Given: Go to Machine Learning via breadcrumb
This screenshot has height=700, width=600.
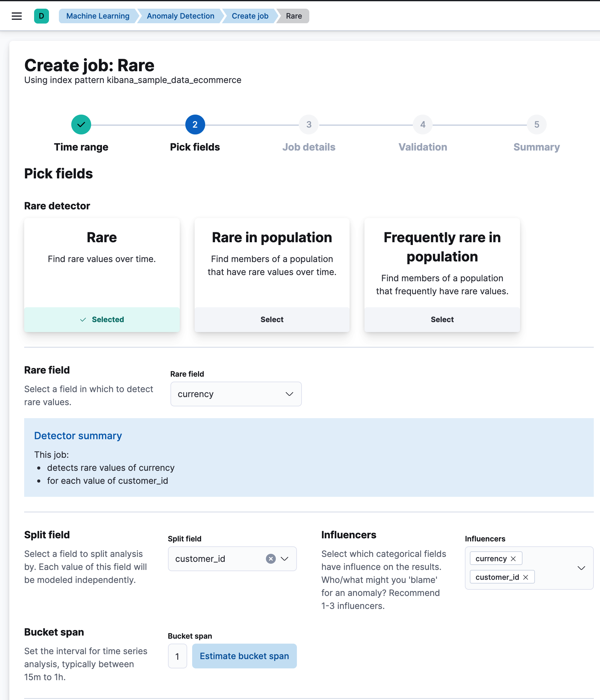Looking at the screenshot, I should (98, 16).
